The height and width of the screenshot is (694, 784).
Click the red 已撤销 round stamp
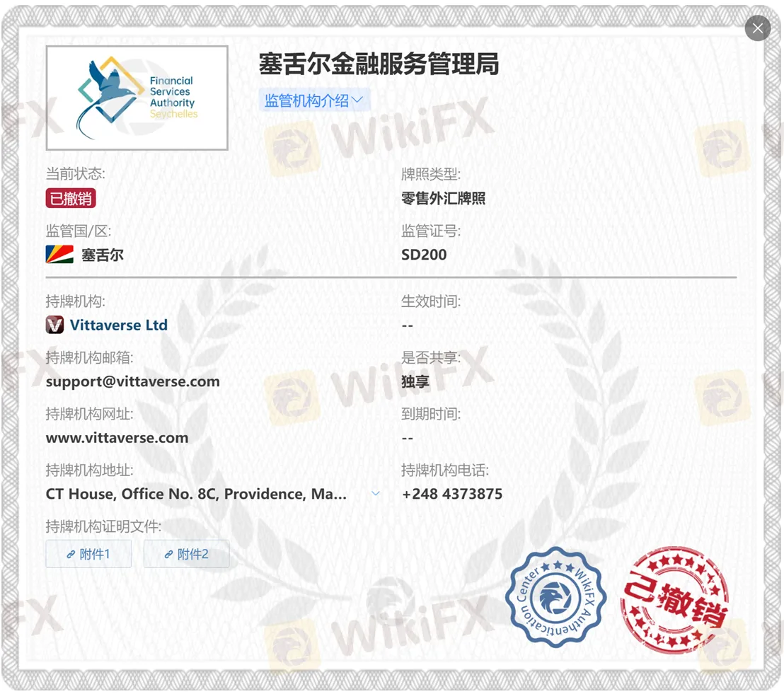(674, 599)
